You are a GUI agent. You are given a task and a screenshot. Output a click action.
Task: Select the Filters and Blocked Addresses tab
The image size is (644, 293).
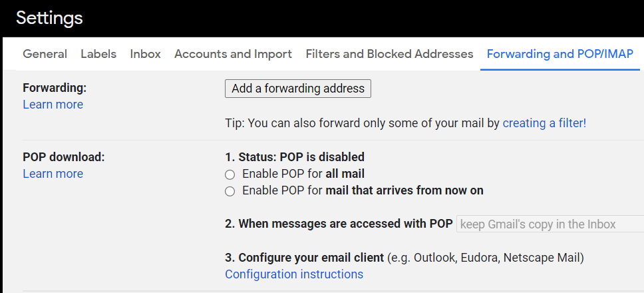[x=389, y=54]
